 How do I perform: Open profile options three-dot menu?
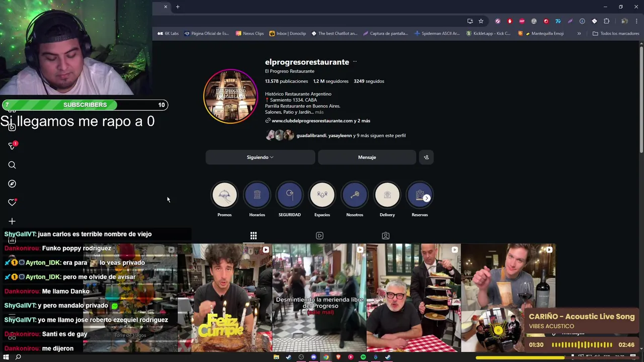click(x=355, y=62)
